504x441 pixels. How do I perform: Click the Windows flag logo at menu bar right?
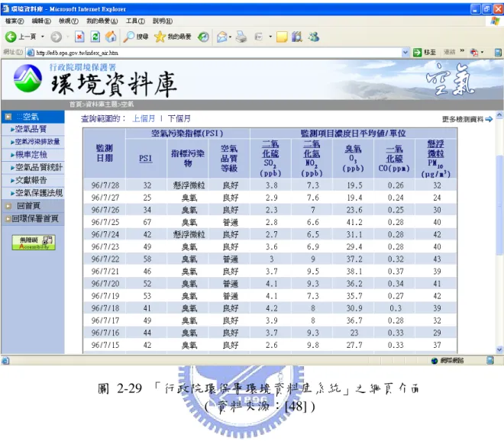click(x=496, y=21)
